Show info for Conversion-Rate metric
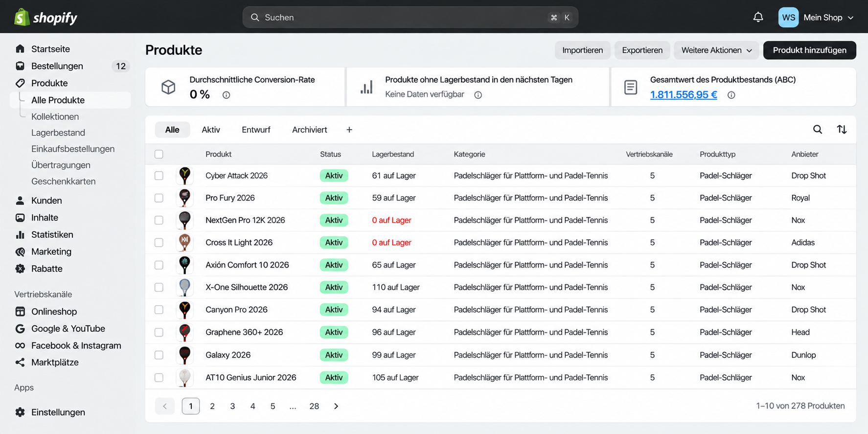 click(226, 95)
